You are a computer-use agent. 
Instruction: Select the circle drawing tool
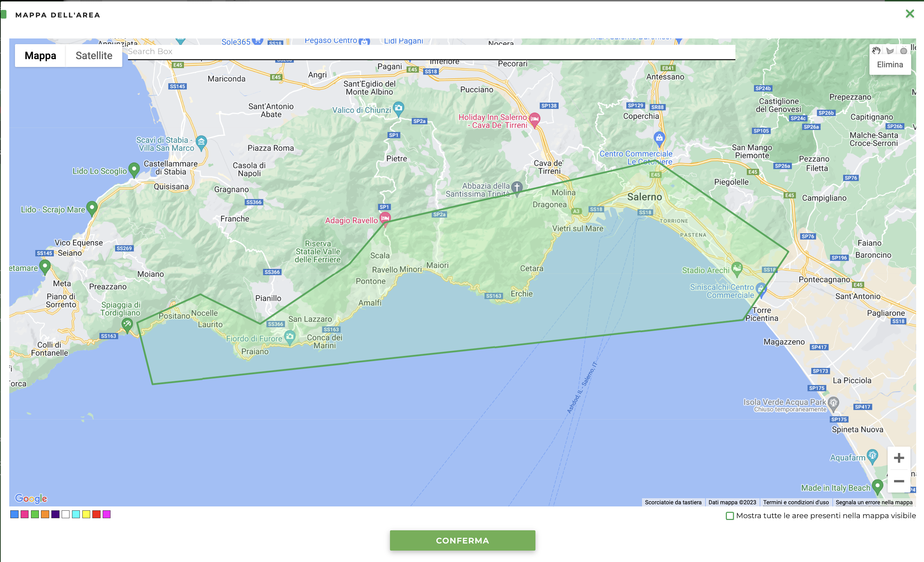904,51
